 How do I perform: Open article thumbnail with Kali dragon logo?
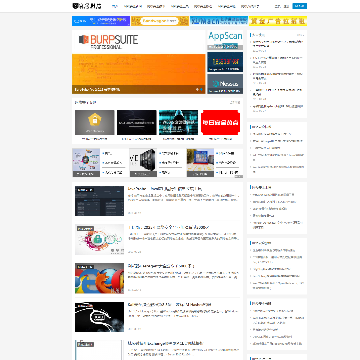pyautogui.click(x=99, y=317)
